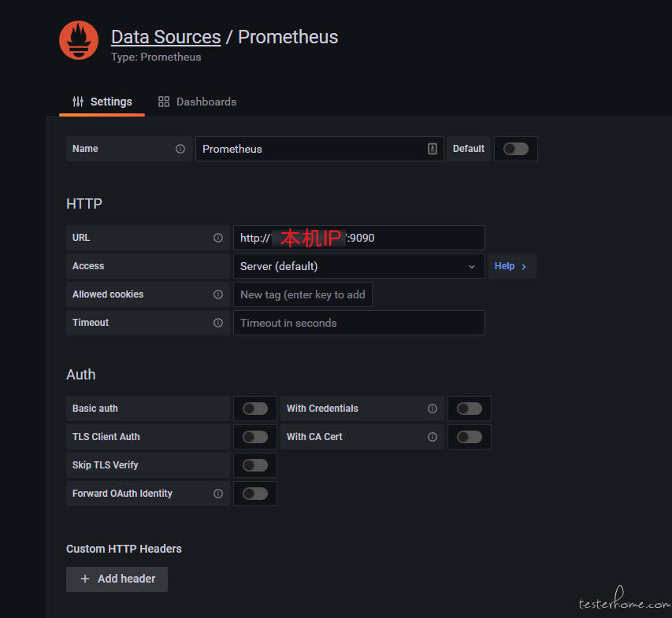
Task: Click the Allowed cookies label
Action: tap(108, 294)
